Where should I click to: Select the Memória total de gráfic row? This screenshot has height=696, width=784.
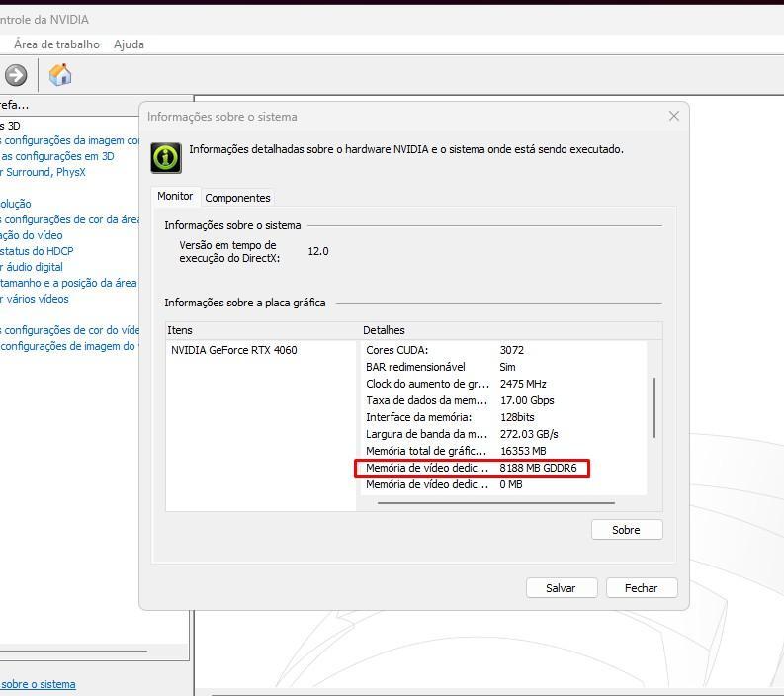point(503,451)
